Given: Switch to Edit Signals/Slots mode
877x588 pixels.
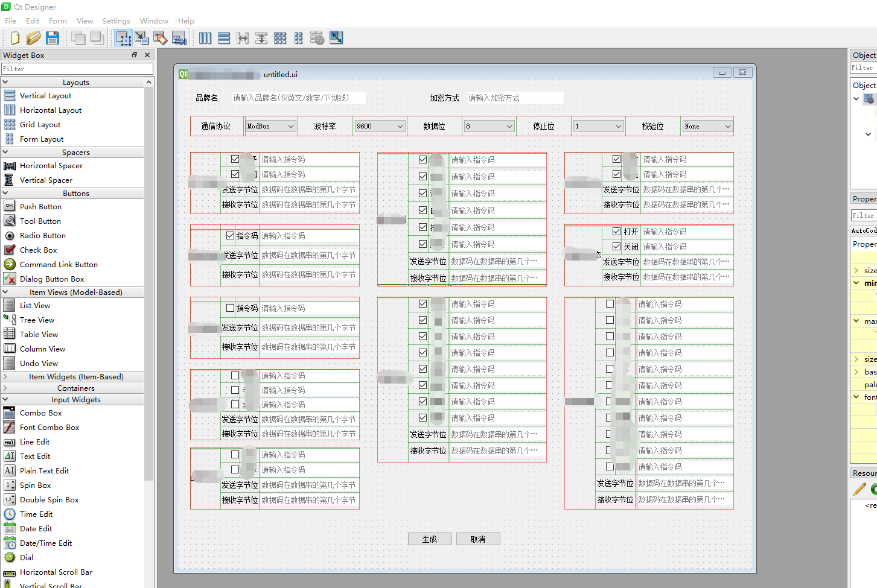Looking at the screenshot, I should tap(142, 37).
